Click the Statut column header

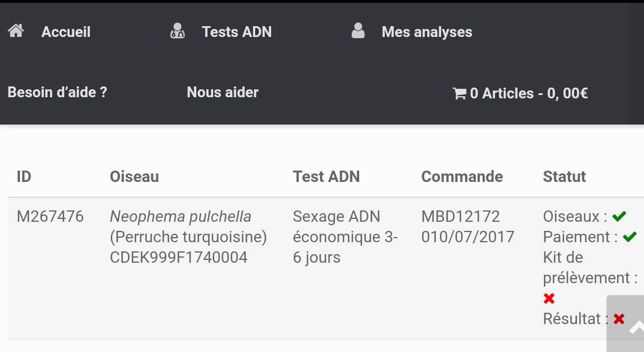point(564,176)
